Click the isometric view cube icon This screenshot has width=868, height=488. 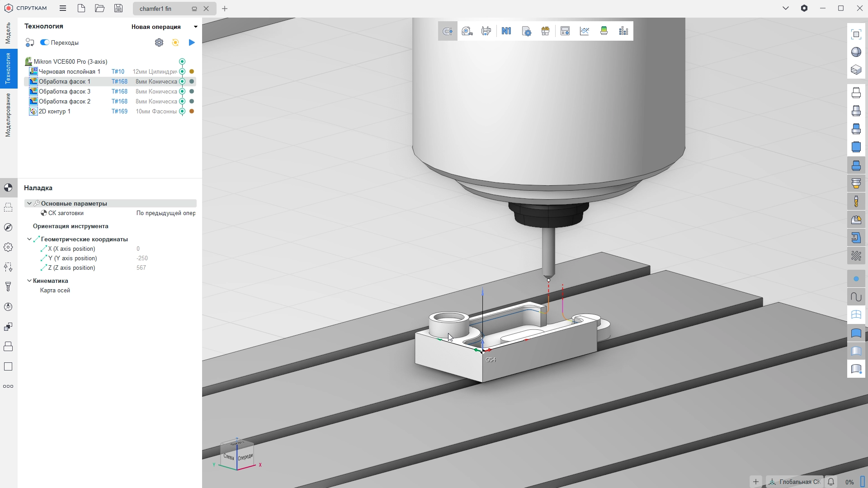coord(856,70)
